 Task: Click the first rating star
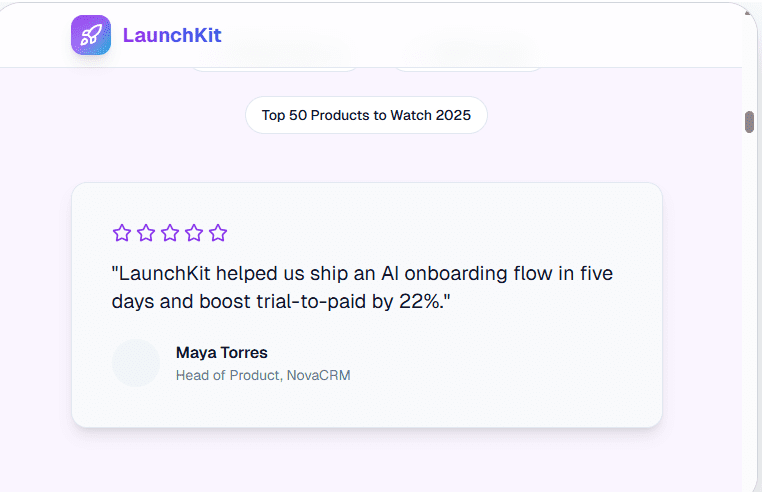pos(122,233)
